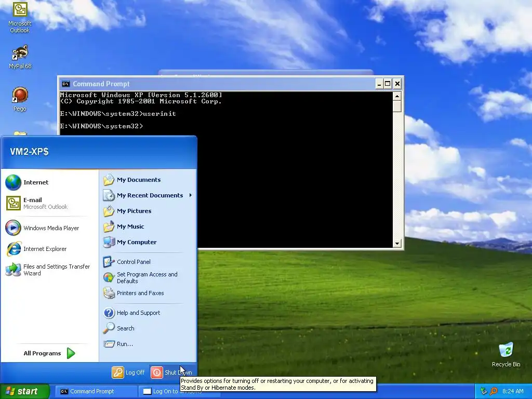Minimize the Command Prompt window
Image resolution: width=532 pixels, height=399 pixels.
(379, 84)
